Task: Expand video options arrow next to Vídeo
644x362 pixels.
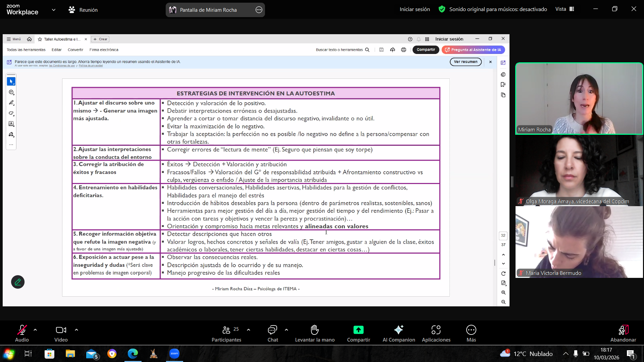Action: tap(76, 330)
